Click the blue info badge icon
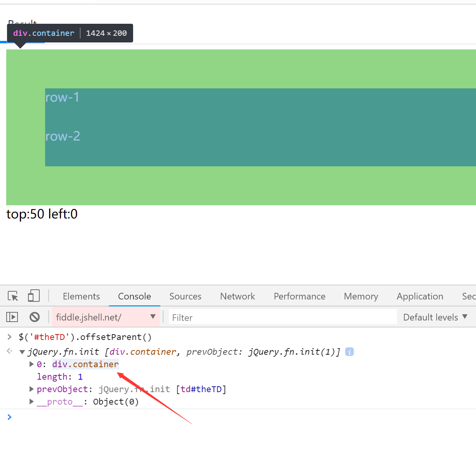The width and height of the screenshot is (476, 456). pyautogui.click(x=350, y=352)
